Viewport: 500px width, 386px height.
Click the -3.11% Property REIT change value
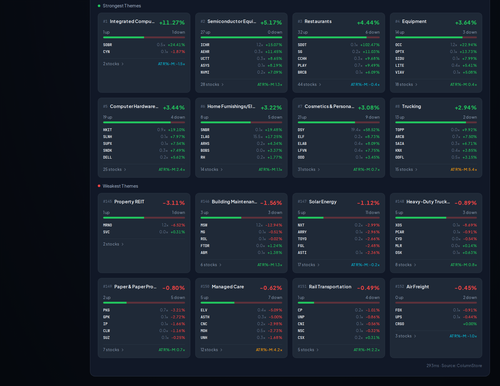point(174,203)
